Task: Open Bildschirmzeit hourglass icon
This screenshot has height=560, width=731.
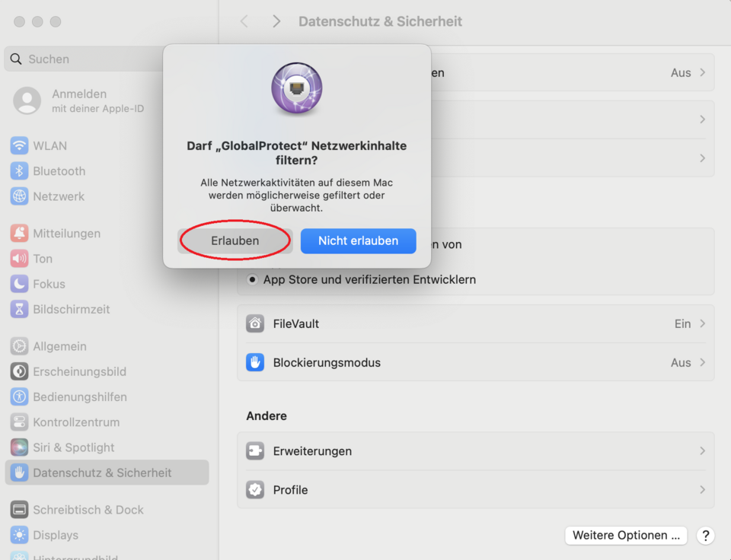Action: click(19, 309)
